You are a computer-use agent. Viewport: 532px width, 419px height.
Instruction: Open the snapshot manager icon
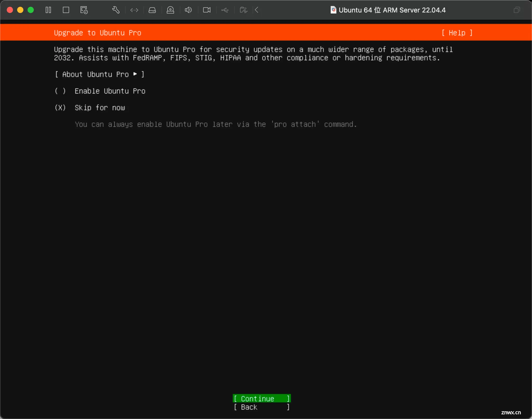click(x=84, y=10)
